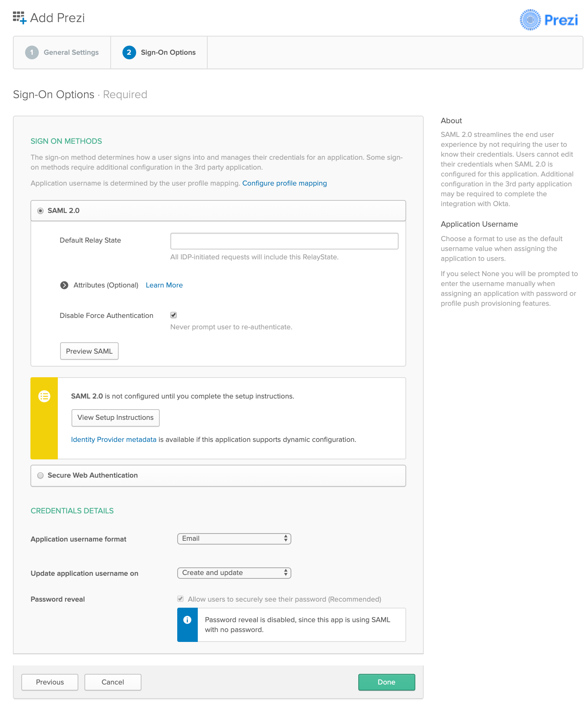Open View Setup Instructions

[x=115, y=418]
